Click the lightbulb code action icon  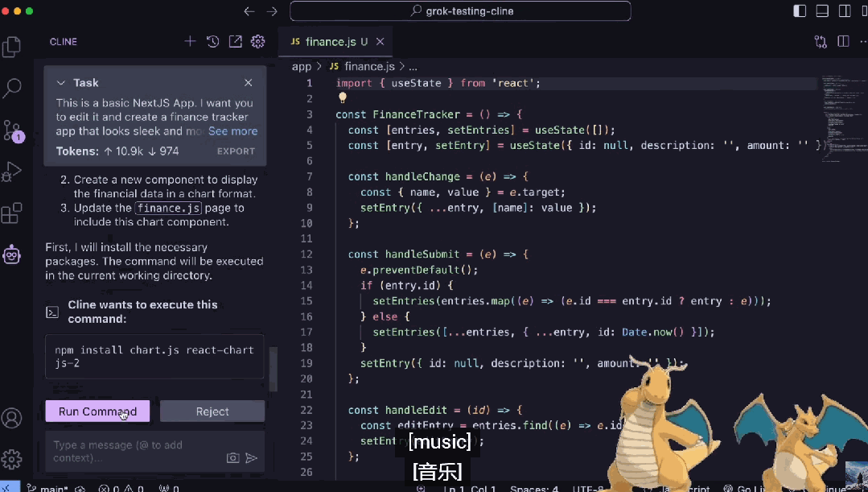tap(343, 98)
